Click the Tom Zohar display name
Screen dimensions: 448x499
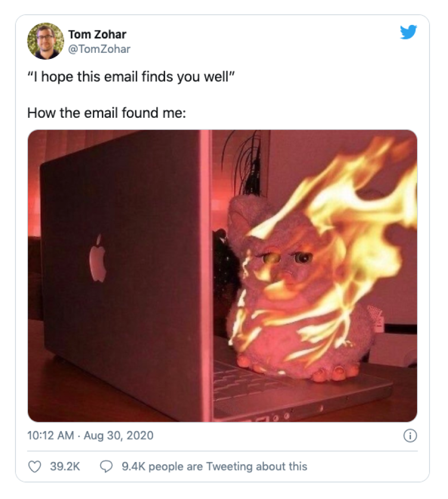[x=97, y=34]
